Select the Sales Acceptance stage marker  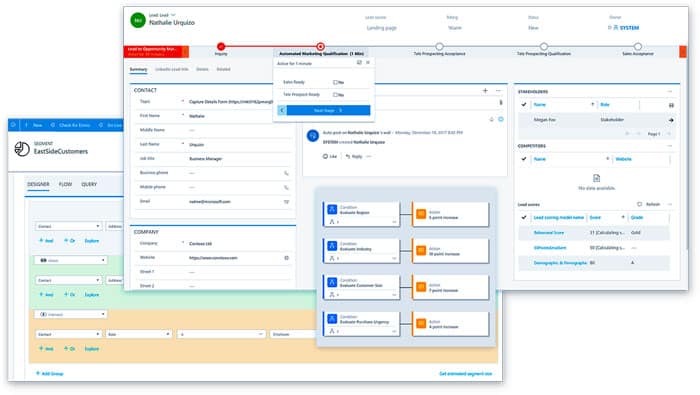(x=638, y=46)
